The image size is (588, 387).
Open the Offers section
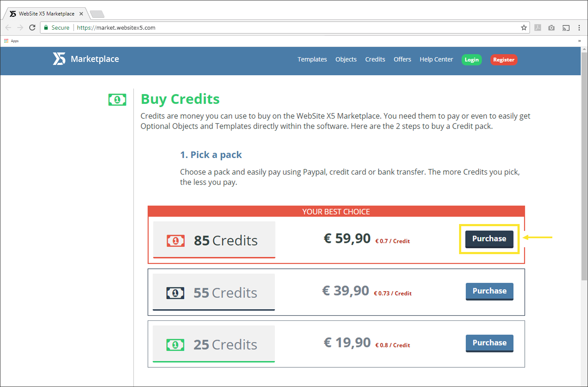coord(402,59)
